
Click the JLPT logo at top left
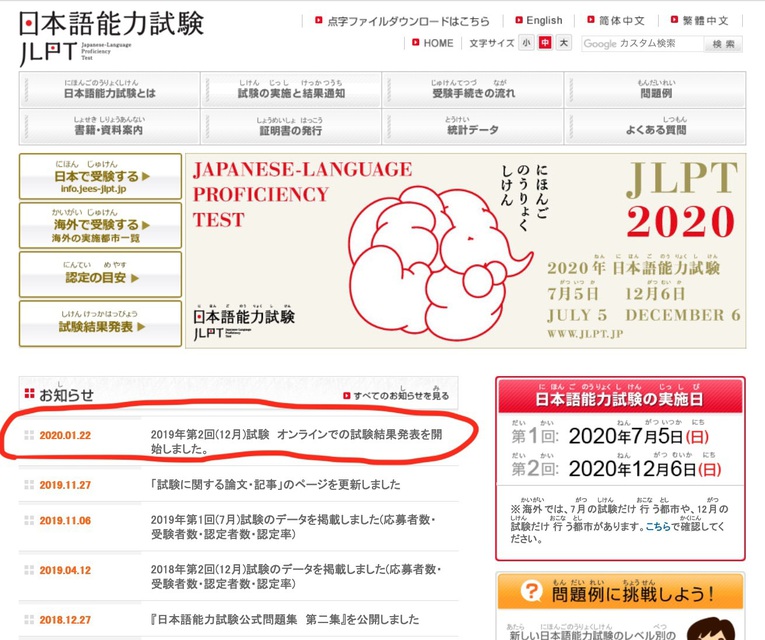111,37
